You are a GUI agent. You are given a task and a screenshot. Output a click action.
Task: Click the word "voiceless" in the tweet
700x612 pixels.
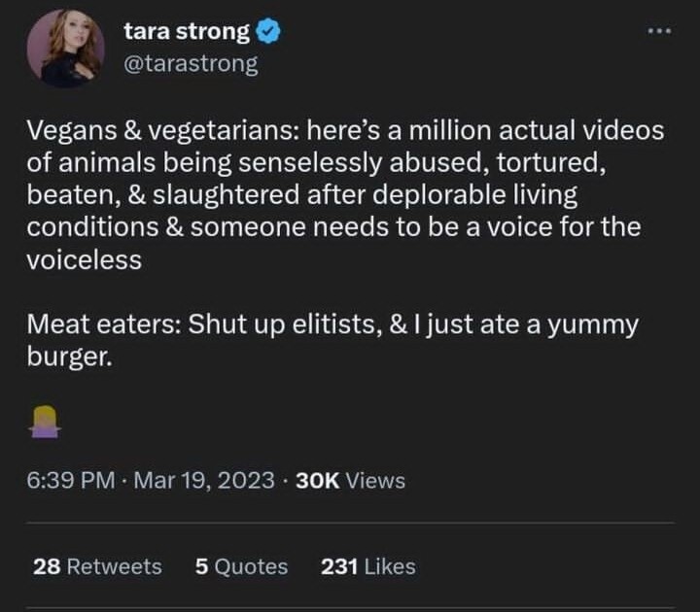84,260
